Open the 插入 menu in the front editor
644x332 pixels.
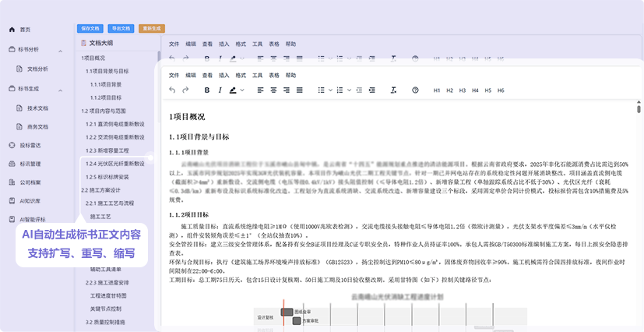(224, 75)
